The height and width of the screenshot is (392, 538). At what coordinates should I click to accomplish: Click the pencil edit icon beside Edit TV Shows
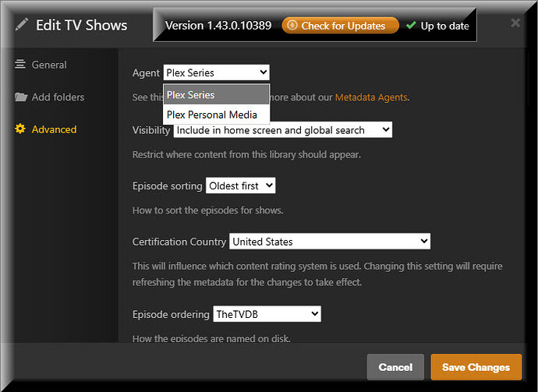click(22, 25)
